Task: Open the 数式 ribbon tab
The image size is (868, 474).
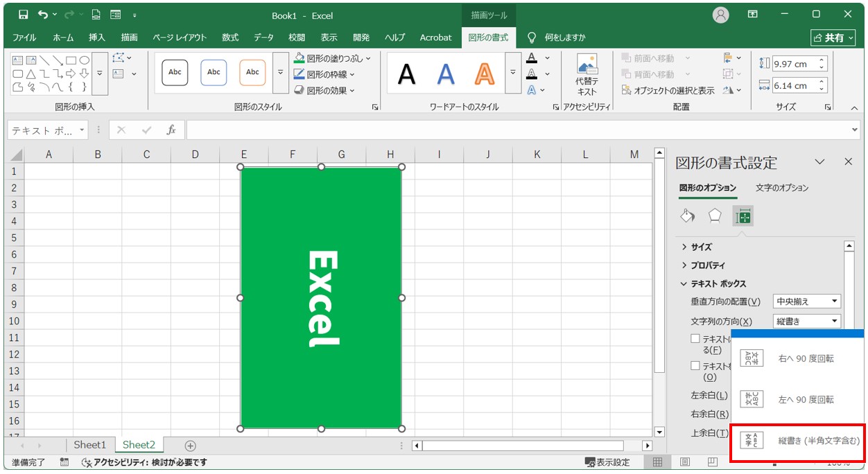Action: click(230, 37)
